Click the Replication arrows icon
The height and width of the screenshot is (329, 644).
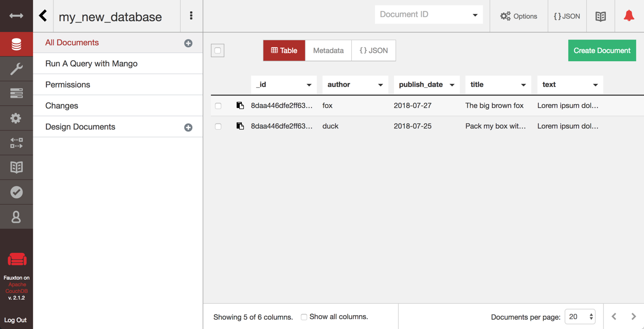coord(16,143)
